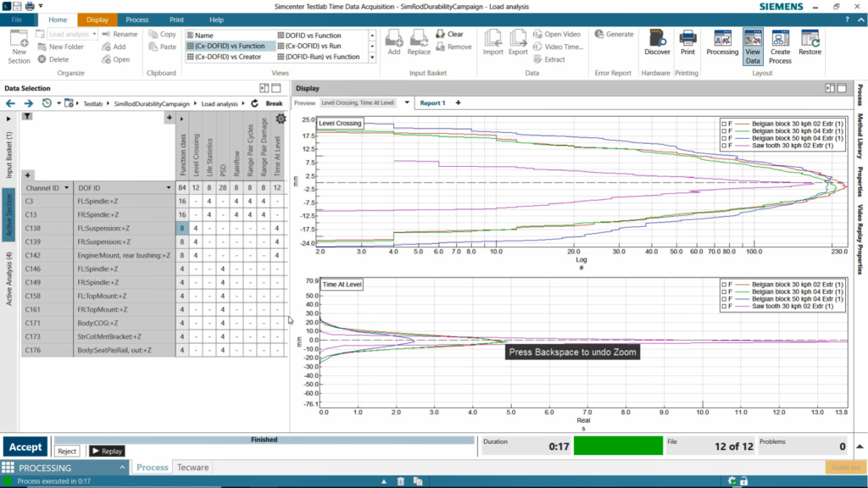Click the green status progress bar
The width and height of the screenshot is (868, 488).
pos(617,446)
